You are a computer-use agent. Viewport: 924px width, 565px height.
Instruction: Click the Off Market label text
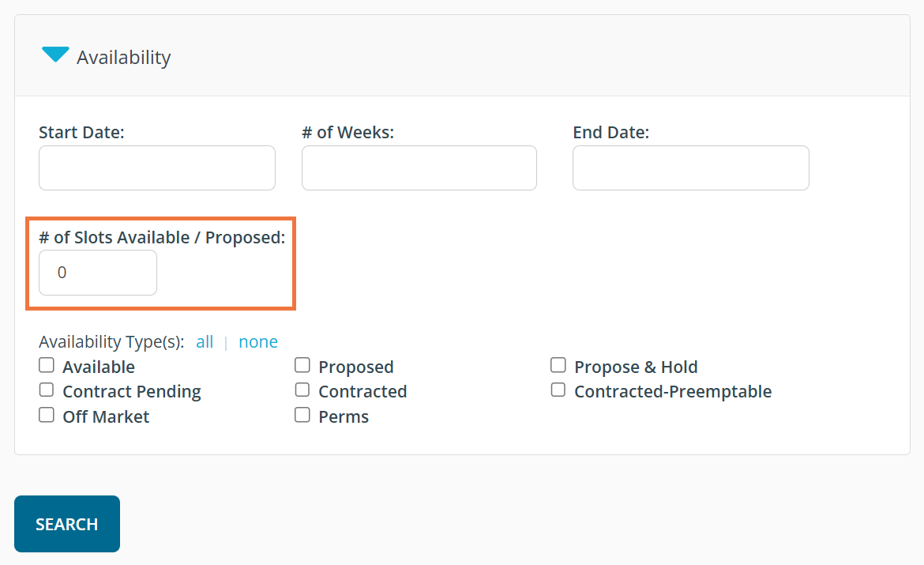[x=106, y=416]
